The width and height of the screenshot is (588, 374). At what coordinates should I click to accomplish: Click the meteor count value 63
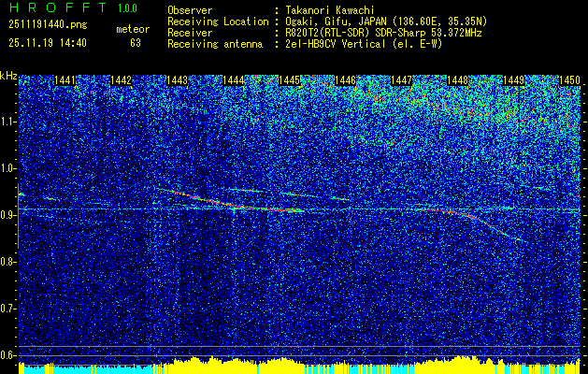[x=136, y=42]
